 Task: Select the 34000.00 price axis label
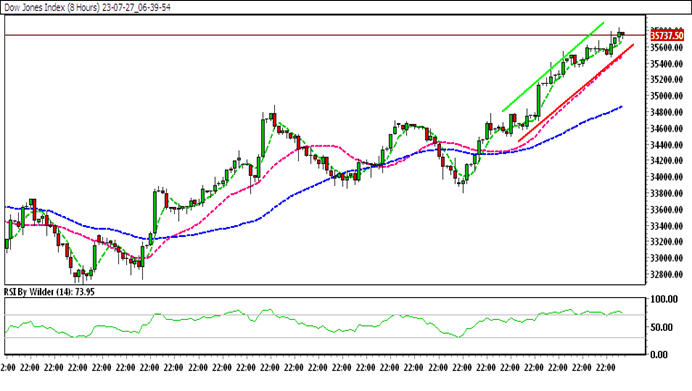tap(666, 177)
